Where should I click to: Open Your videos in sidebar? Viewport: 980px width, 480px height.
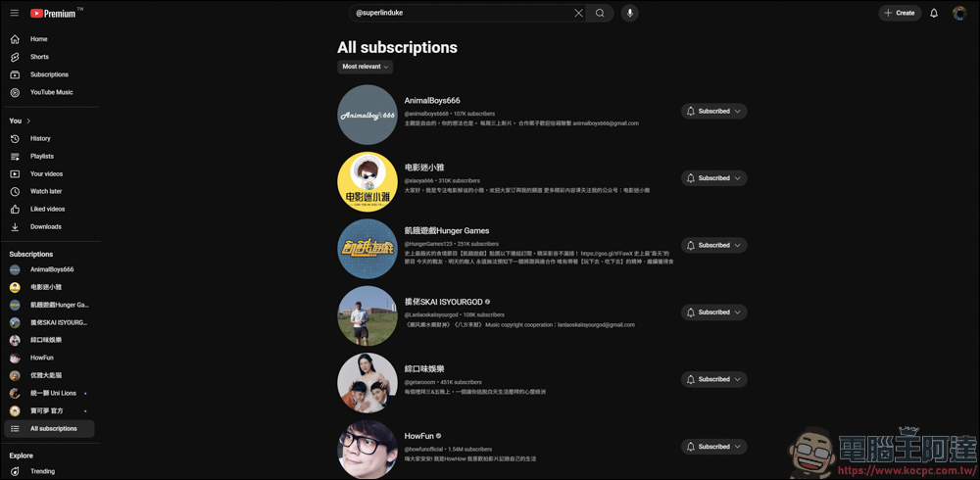(x=49, y=173)
